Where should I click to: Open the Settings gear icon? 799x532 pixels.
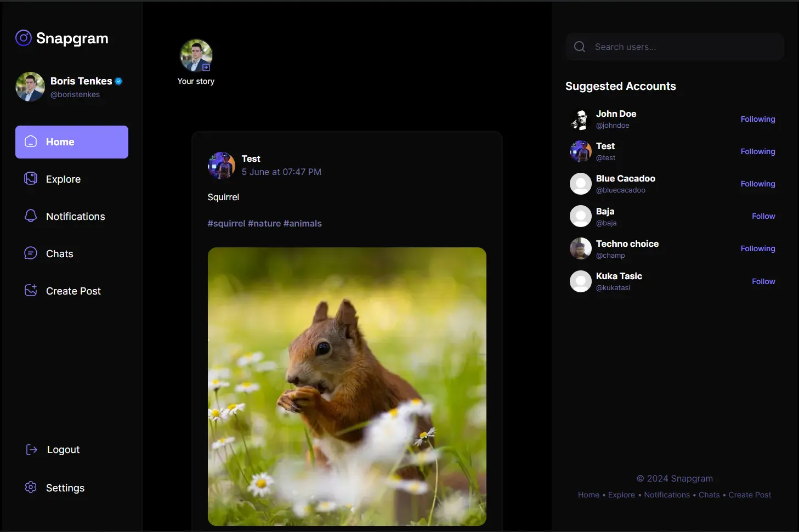click(x=31, y=487)
